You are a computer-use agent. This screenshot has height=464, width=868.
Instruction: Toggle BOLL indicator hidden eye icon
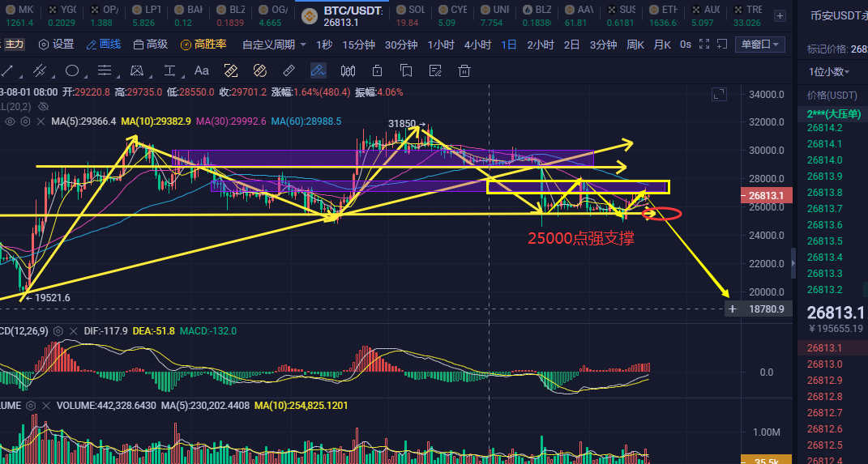coord(43,106)
